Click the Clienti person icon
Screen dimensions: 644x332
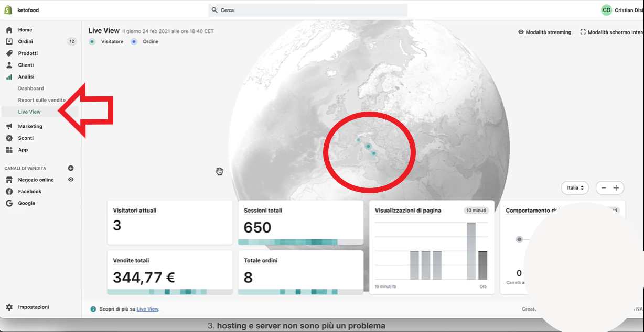(9, 65)
